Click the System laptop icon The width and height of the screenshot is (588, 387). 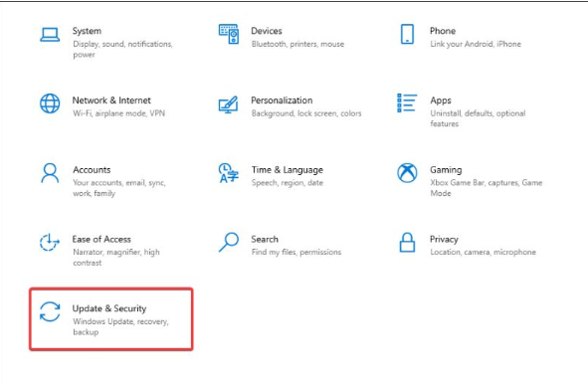tap(50, 35)
